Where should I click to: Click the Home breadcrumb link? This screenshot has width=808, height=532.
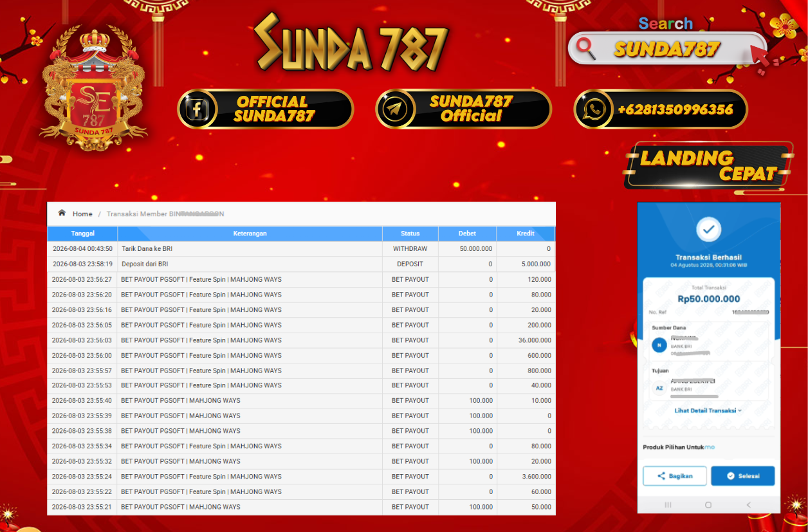pos(82,214)
